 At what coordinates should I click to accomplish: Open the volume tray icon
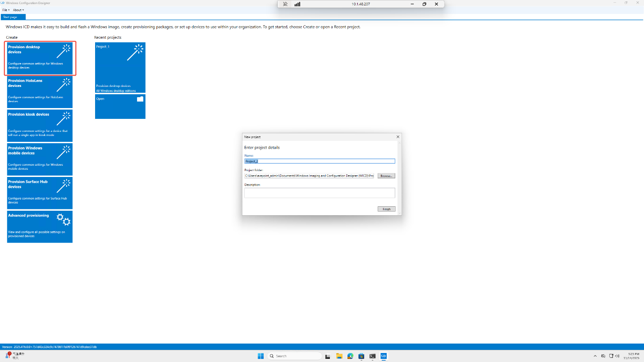click(617, 356)
